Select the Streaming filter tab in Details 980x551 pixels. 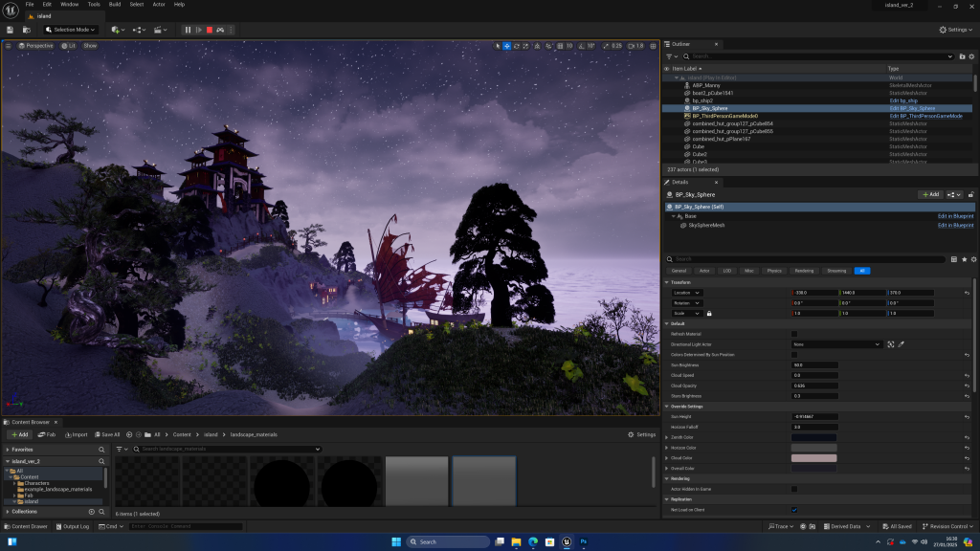pyautogui.click(x=836, y=271)
